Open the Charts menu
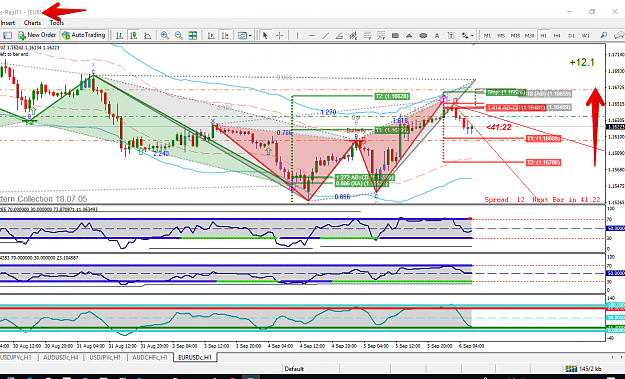This screenshot has height=379, width=625. (32, 23)
